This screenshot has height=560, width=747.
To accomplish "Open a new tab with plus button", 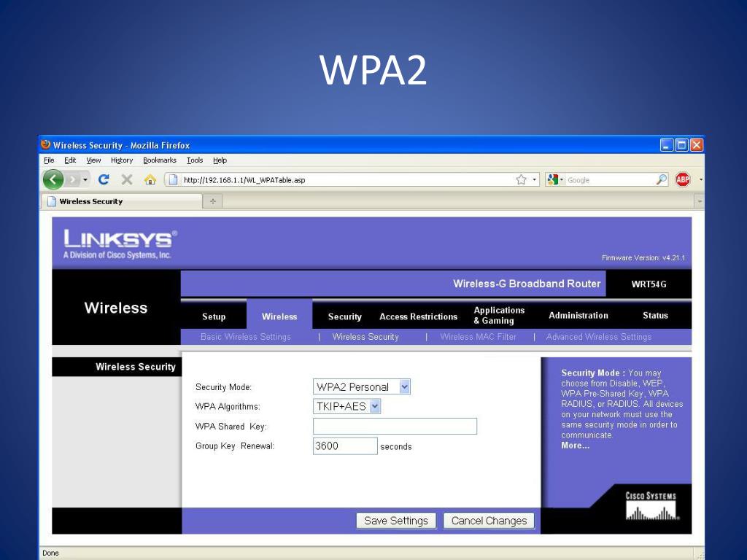I will point(212,201).
